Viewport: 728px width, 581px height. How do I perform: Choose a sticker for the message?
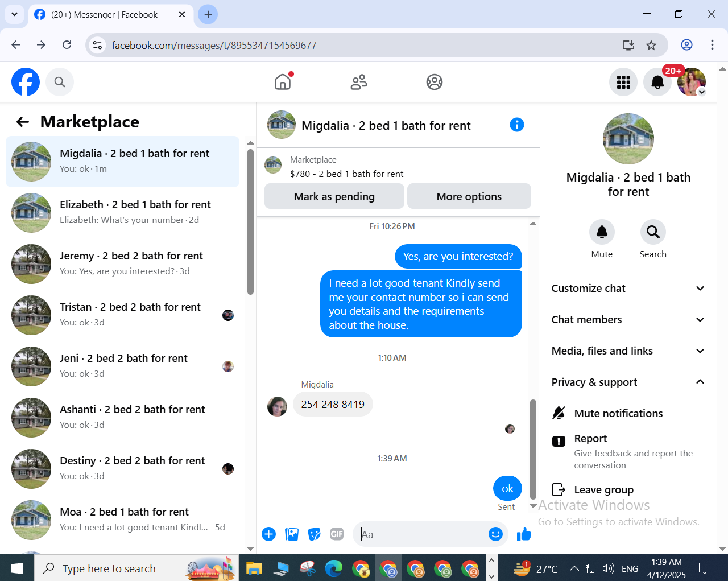(315, 534)
